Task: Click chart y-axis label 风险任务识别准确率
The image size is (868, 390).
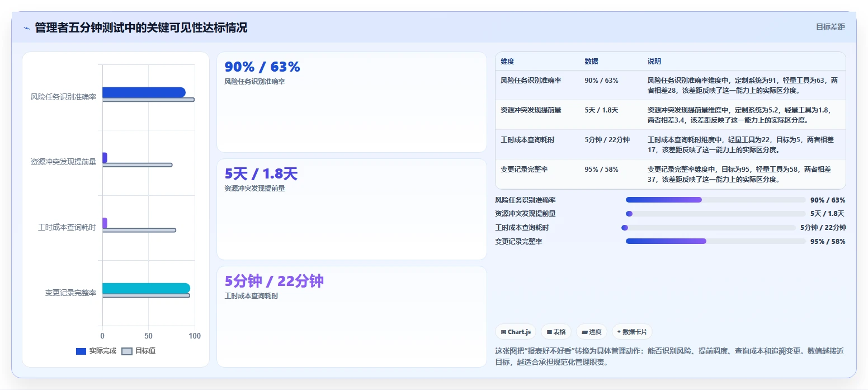Action: click(63, 97)
